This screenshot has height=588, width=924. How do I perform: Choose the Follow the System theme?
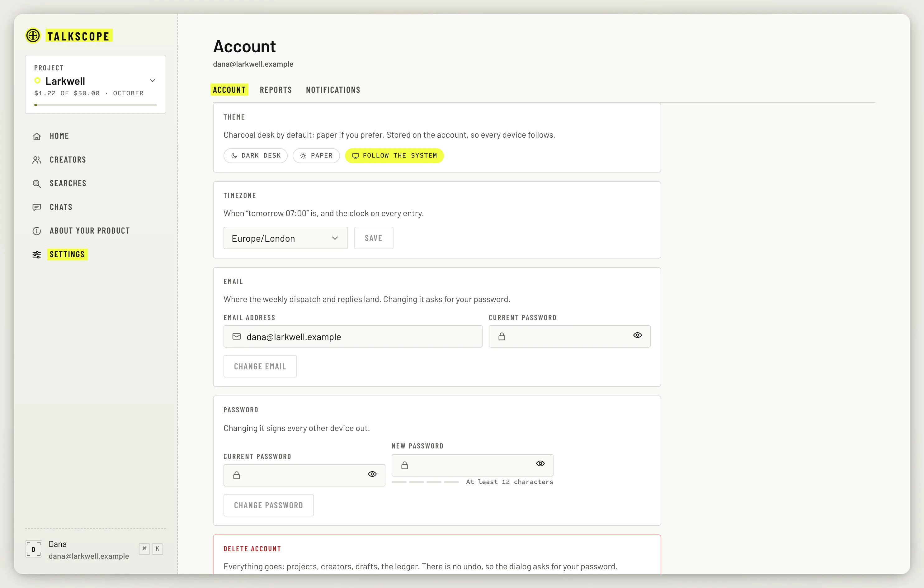point(394,155)
